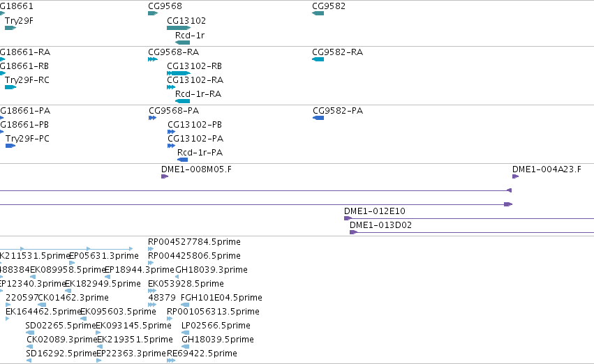Image resolution: width=594 pixels, height=364 pixels.
Task: Open the DME1-012E10 clone label
Action: click(374, 211)
